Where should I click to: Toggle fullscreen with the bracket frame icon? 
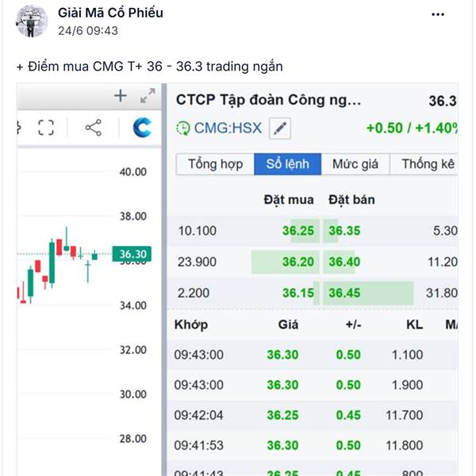(46, 128)
